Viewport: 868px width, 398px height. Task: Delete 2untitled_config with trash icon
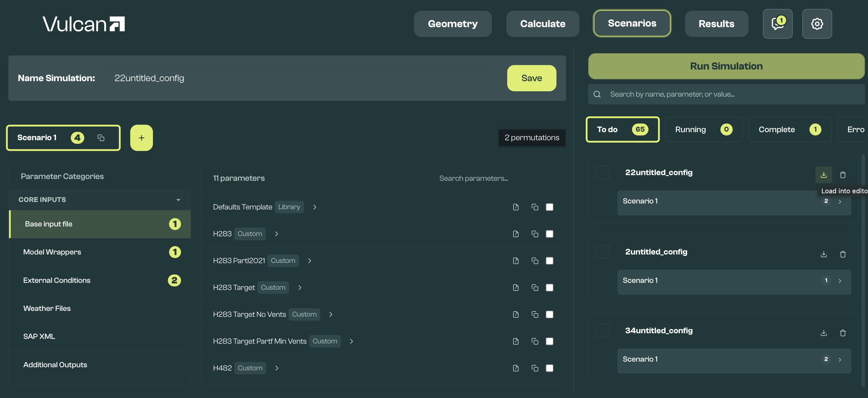[x=843, y=254]
